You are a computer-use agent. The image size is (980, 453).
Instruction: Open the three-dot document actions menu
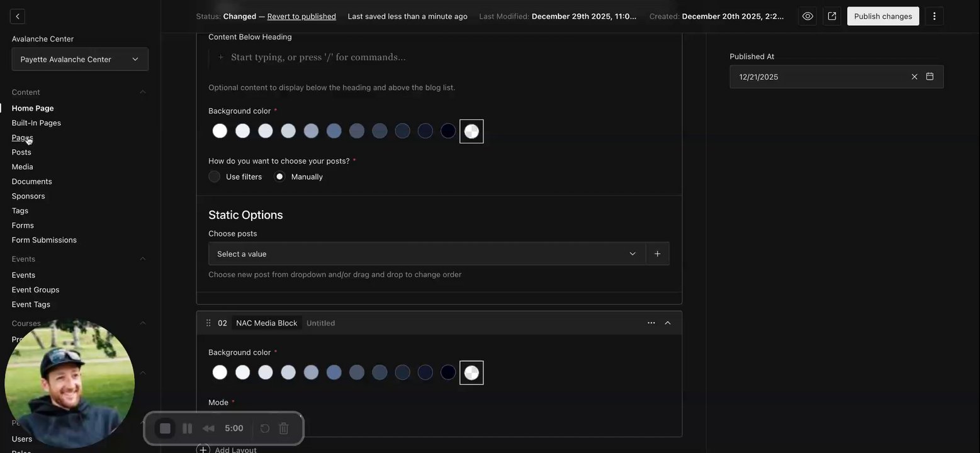(935, 16)
